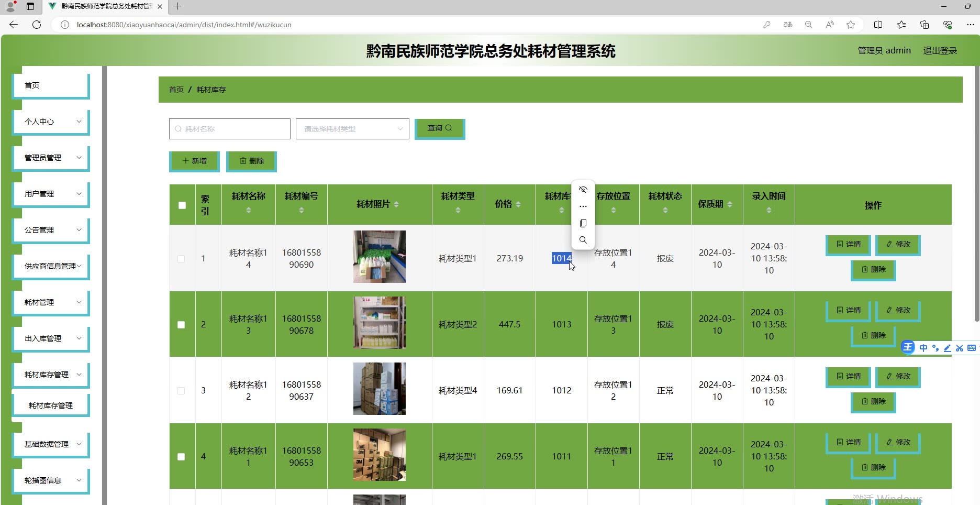Screen dimensions: 980x505
Task: Sort table by 耗材类型 column
Action: (458, 210)
